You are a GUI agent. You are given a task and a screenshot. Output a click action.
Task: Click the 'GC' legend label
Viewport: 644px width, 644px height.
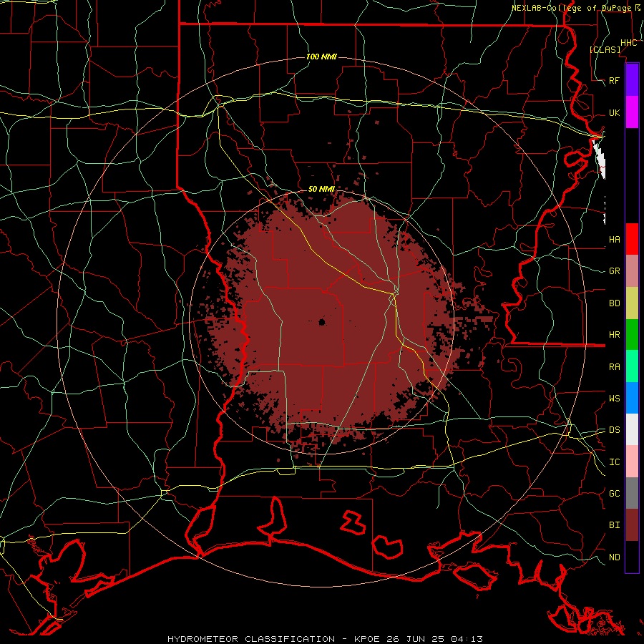click(x=615, y=493)
